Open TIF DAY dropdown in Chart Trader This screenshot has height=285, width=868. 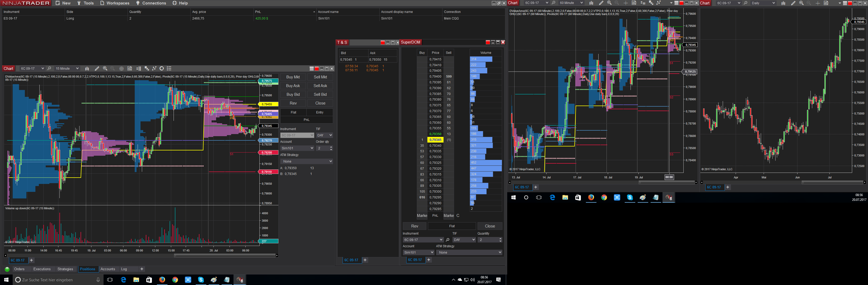[x=324, y=135]
